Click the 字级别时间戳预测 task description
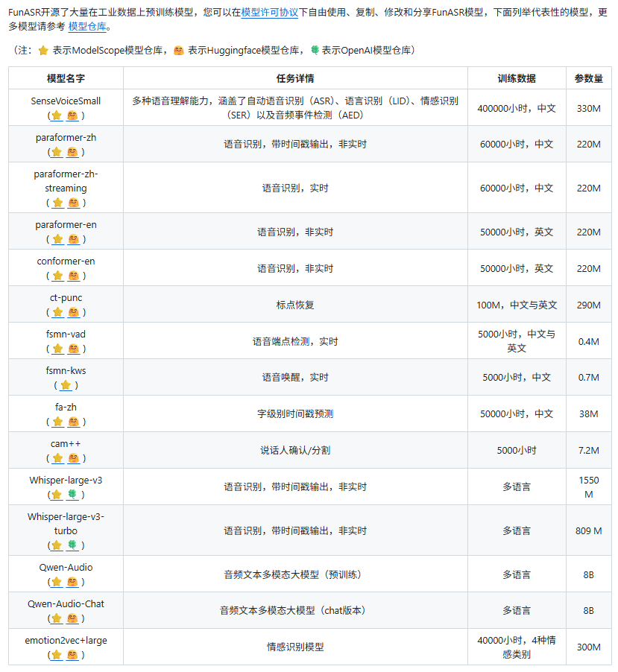The image size is (618, 672). pos(295,414)
